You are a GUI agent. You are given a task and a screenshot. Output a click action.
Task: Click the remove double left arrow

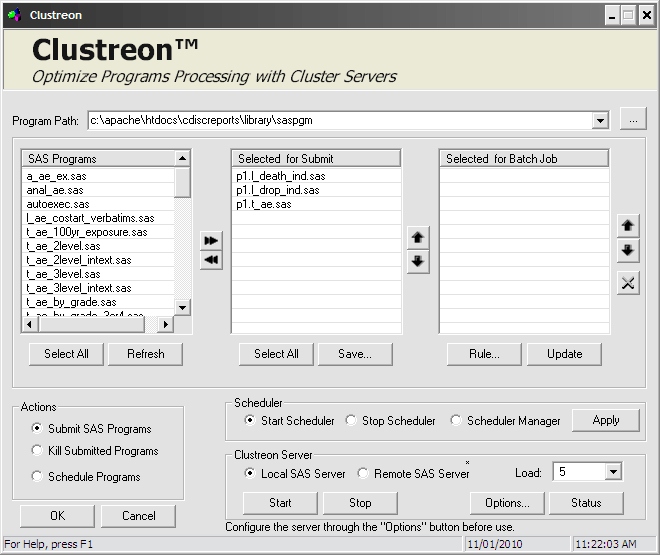211,260
